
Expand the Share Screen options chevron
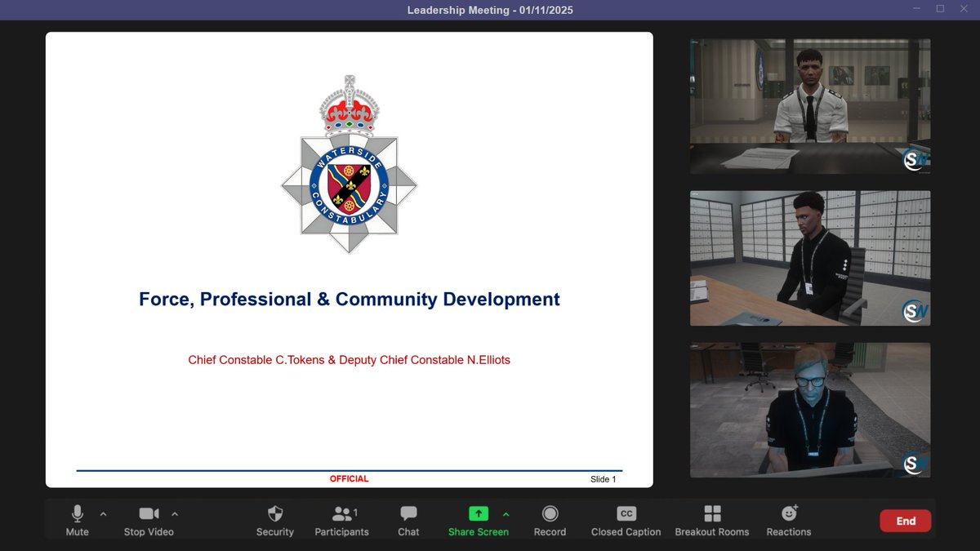pyautogui.click(x=506, y=514)
